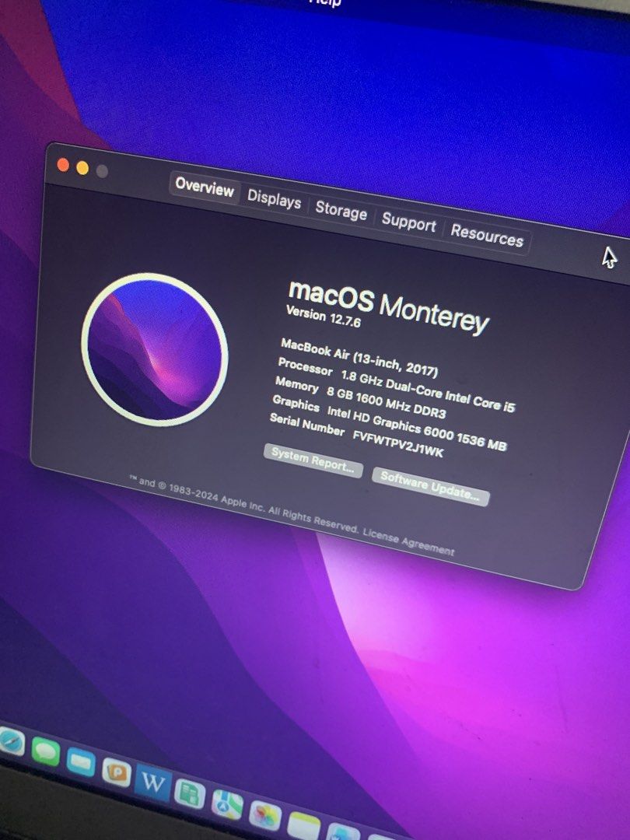Open the License Agreement link
Viewport: 630px width, 840px height.
pos(409,541)
